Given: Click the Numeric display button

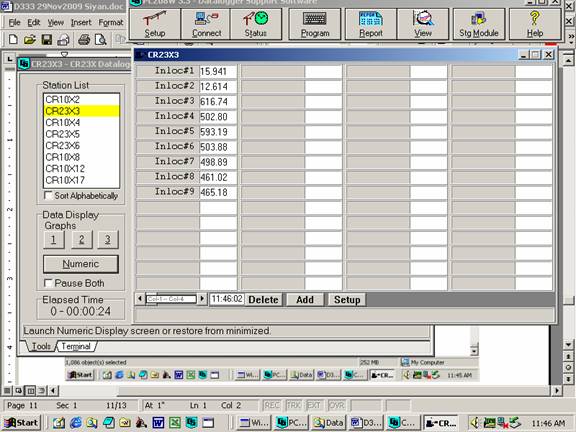Looking at the screenshot, I should pos(81,264).
